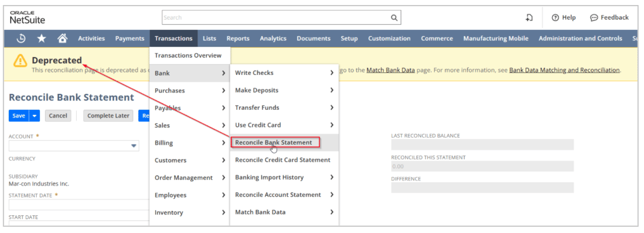Follow the Match Bank Data link
The image size is (644, 233).
point(390,70)
